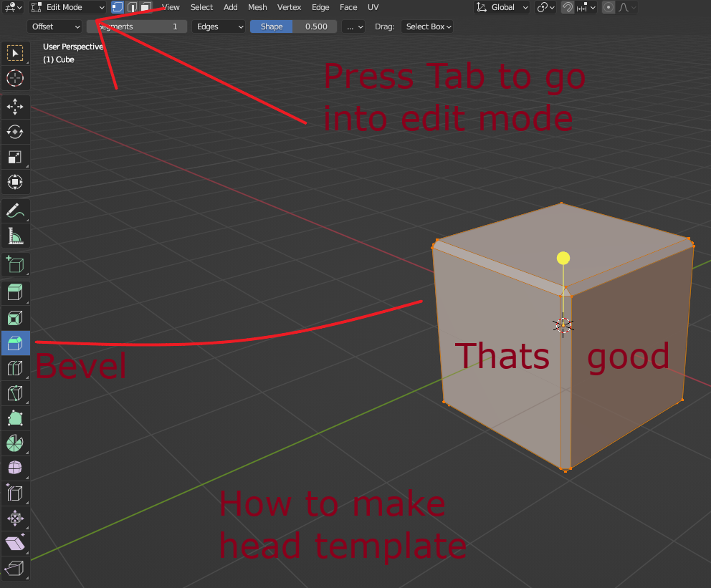Open the Edit Mode dropdown

(x=67, y=7)
